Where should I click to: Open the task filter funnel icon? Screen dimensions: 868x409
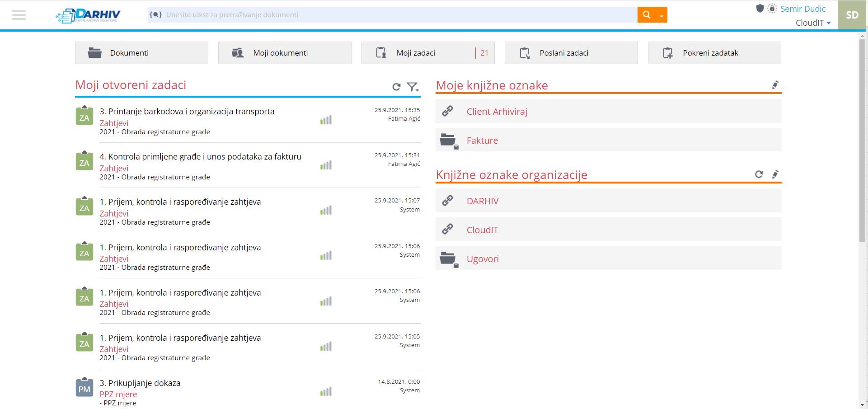click(412, 87)
